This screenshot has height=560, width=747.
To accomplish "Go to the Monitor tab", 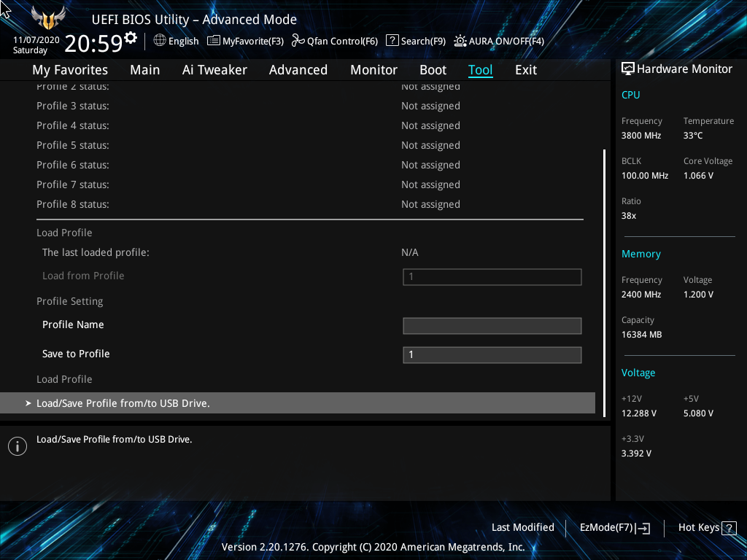I will [x=373, y=70].
